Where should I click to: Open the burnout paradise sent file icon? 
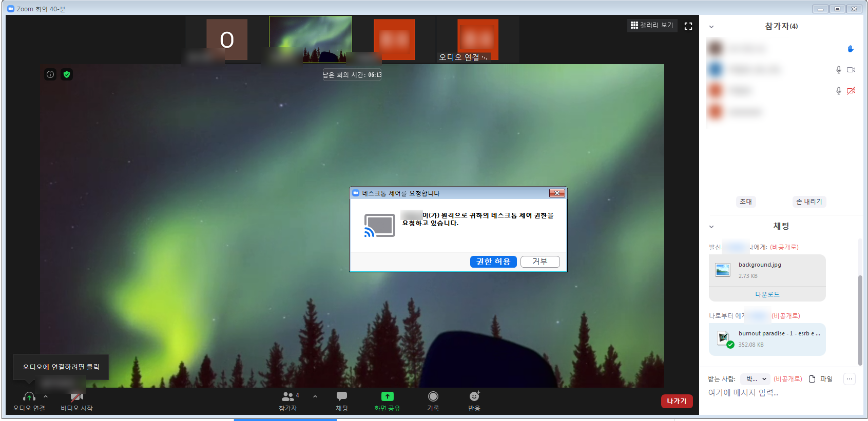pyautogui.click(x=724, y=338)
